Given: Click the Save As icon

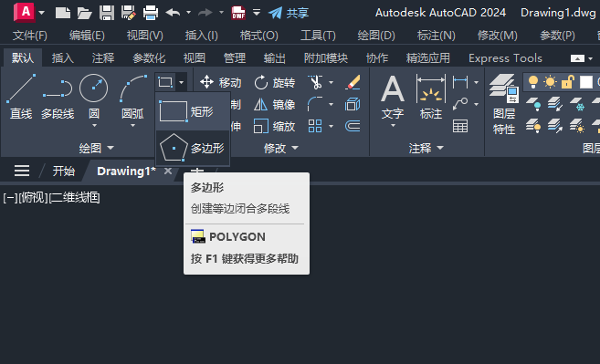Looking at the screenshot, I should tap(129, 13).
